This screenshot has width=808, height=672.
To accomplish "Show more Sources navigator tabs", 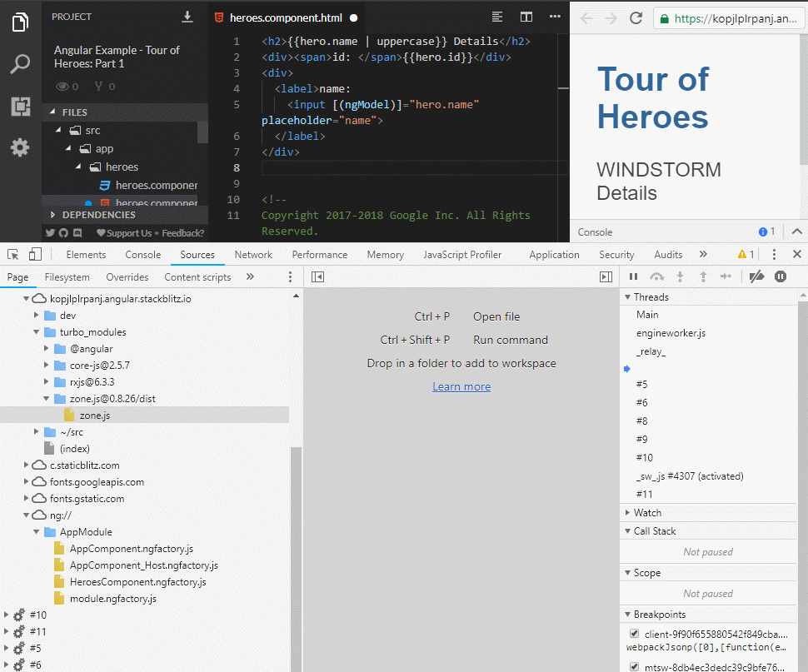I will pyautogui.click(x=250, y=276).
